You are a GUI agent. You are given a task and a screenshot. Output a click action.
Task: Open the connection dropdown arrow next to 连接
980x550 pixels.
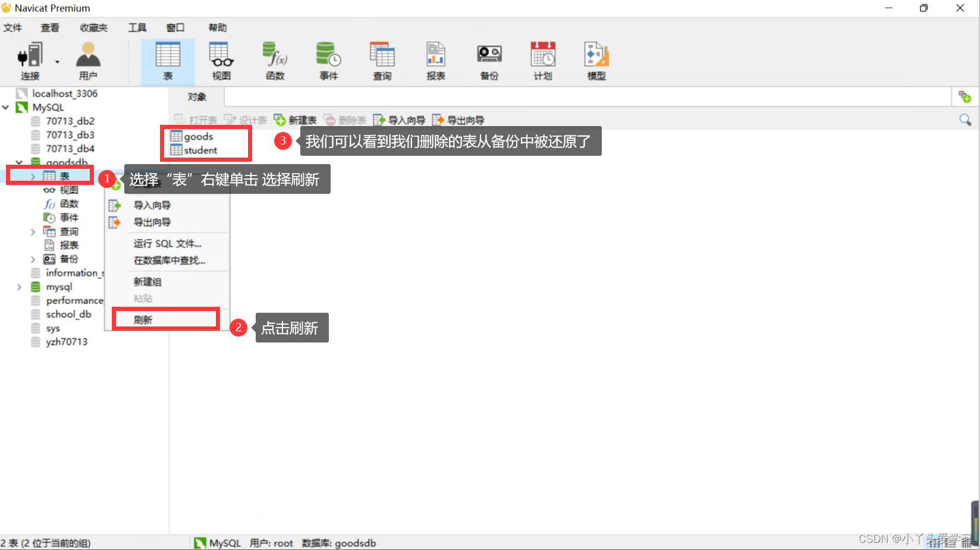58,61
